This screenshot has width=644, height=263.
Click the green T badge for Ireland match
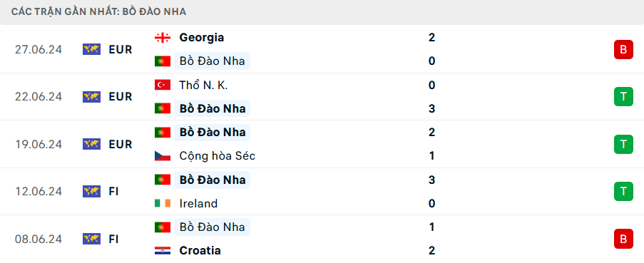tap(623, 192)
